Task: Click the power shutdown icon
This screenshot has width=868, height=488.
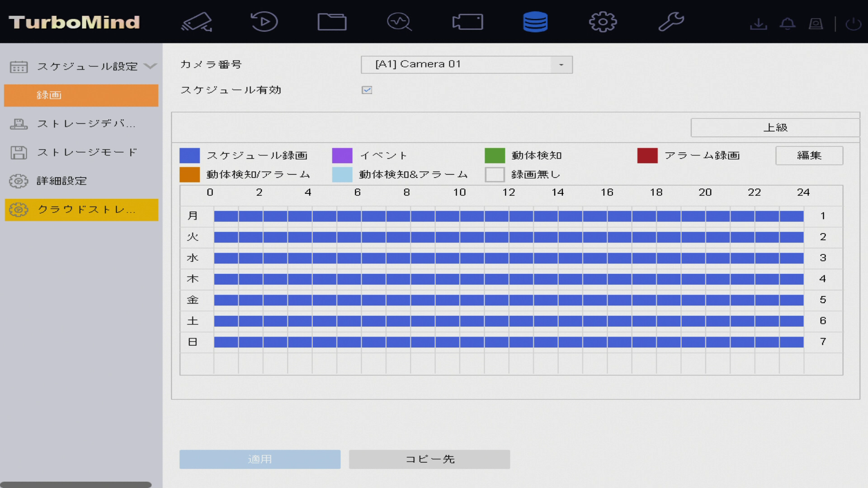Action: [853, 23]
